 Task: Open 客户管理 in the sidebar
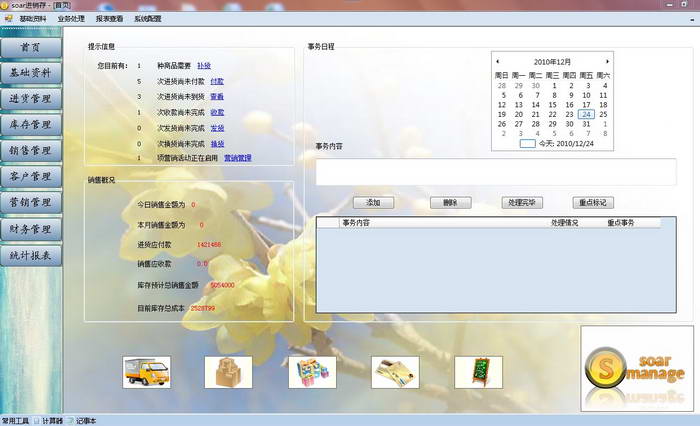(x=31, y=177)
